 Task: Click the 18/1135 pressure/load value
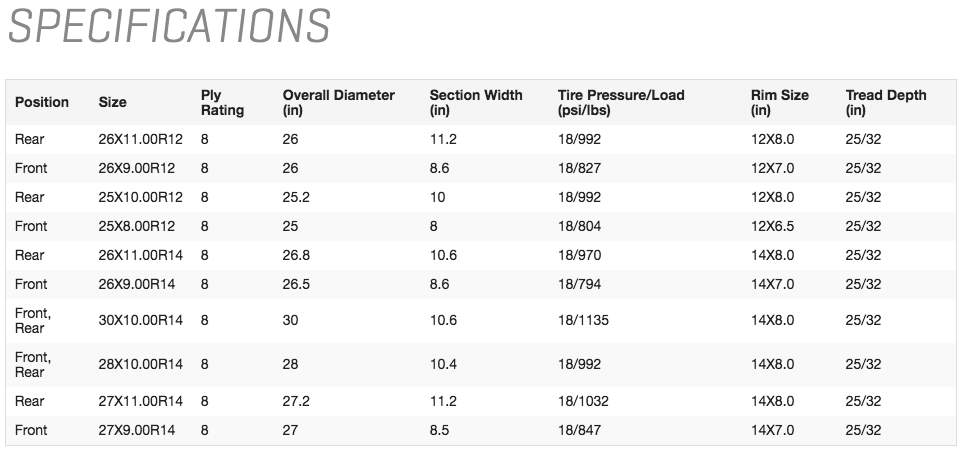(x=583, y=320)
